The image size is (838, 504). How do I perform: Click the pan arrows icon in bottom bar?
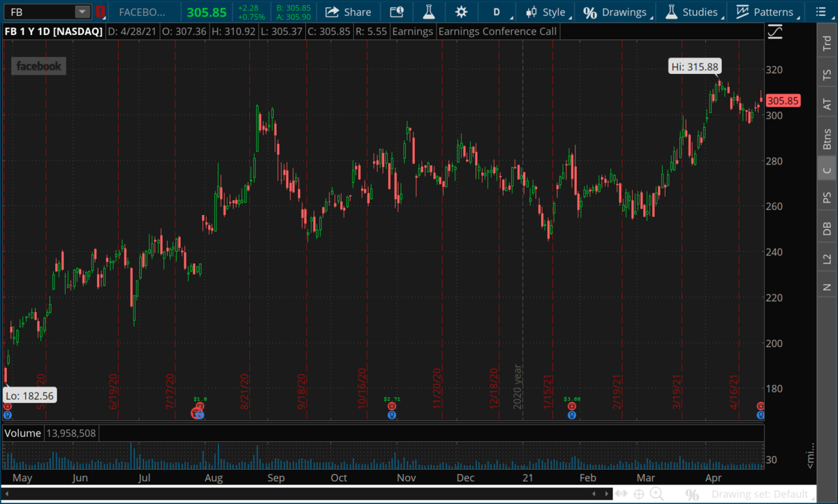620,494
